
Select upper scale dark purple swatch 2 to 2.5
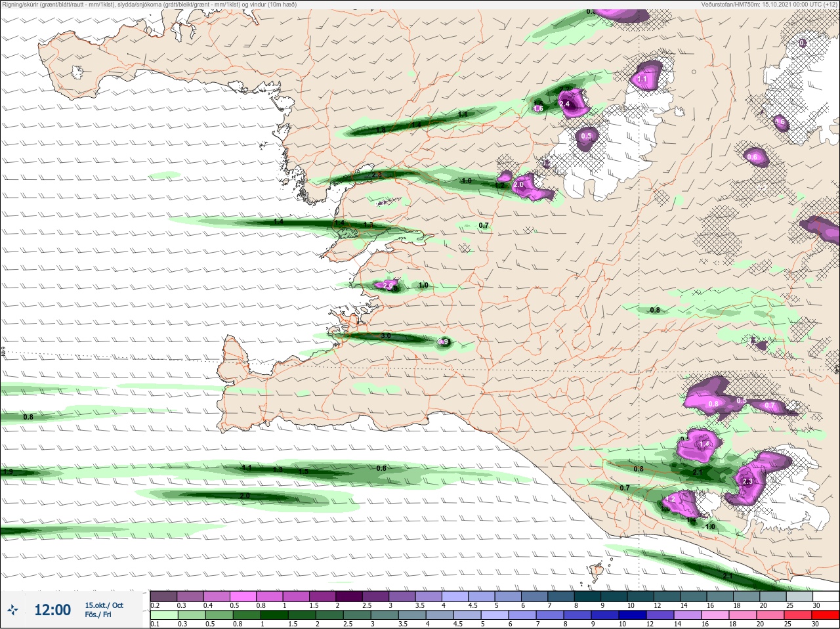pos(350,596)
